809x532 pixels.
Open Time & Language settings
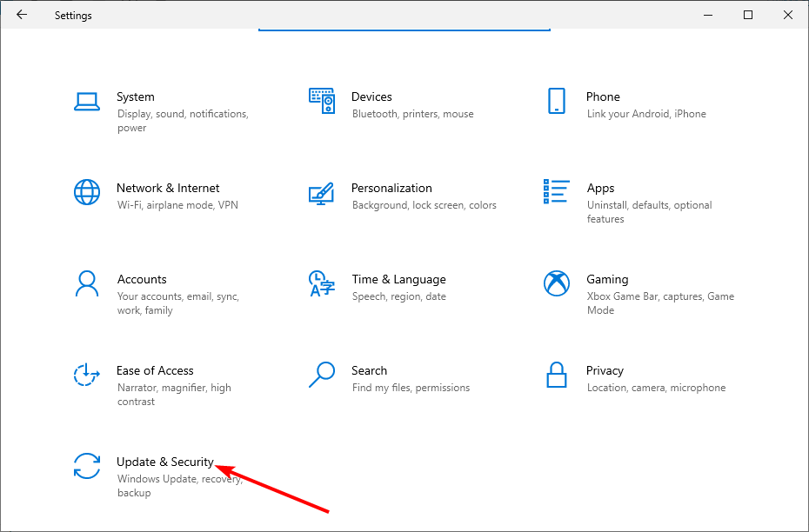tap(398, 279)
